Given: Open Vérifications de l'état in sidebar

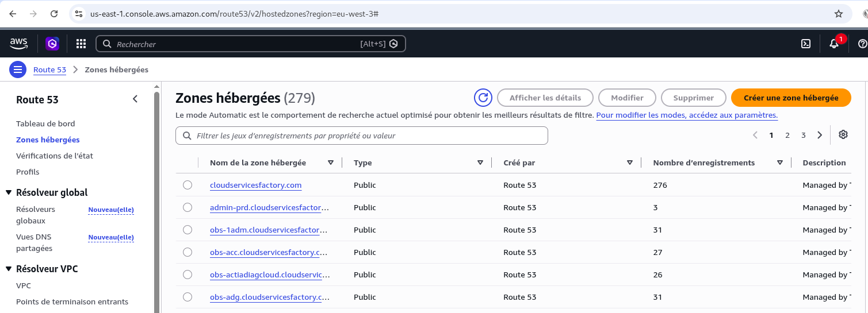Looking at the screenshot, I should pos(55,156).
